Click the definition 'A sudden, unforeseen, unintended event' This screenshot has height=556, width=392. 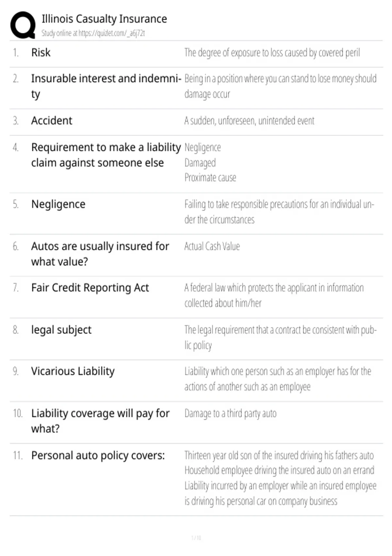tap(249, 121)
